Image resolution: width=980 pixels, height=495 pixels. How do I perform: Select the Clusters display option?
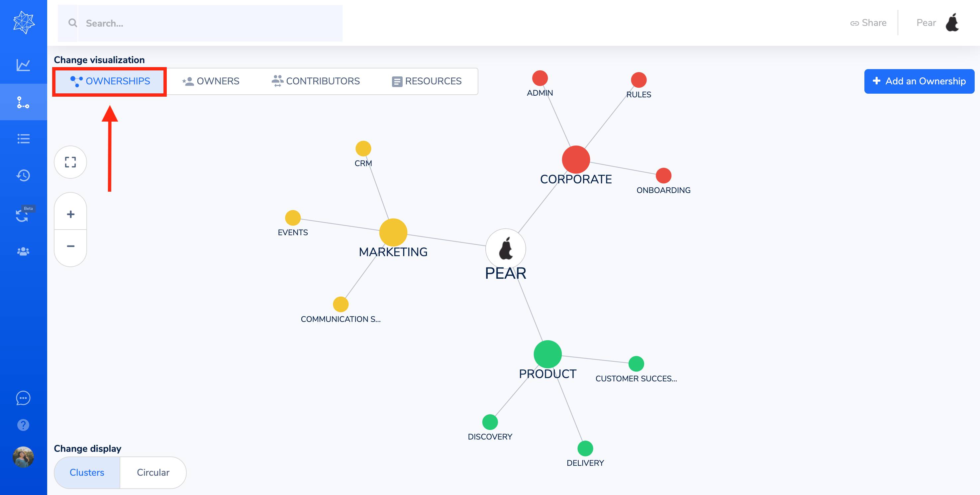[x=87, y=472]
